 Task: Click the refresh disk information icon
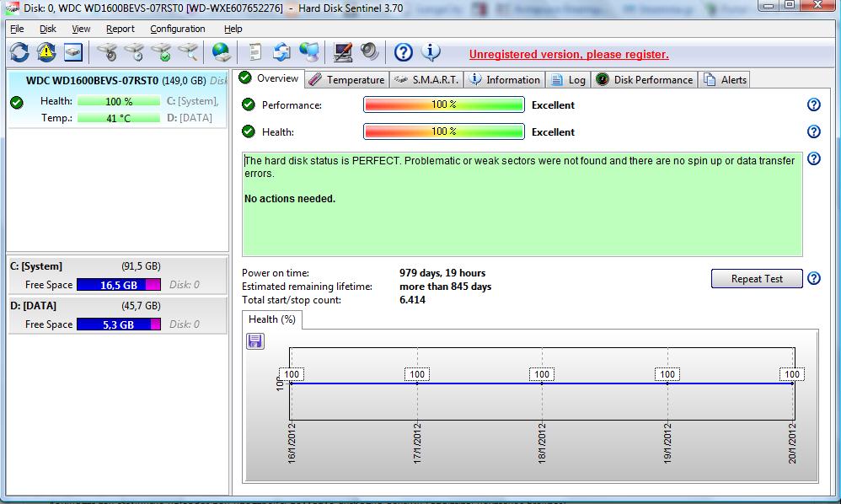click(x=19, y=52)
